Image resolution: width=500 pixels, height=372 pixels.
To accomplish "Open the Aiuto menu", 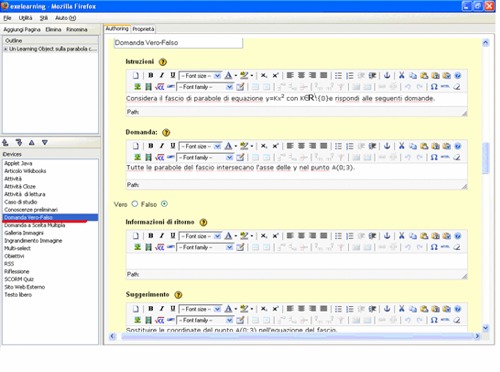I will (x=65, y=18).
